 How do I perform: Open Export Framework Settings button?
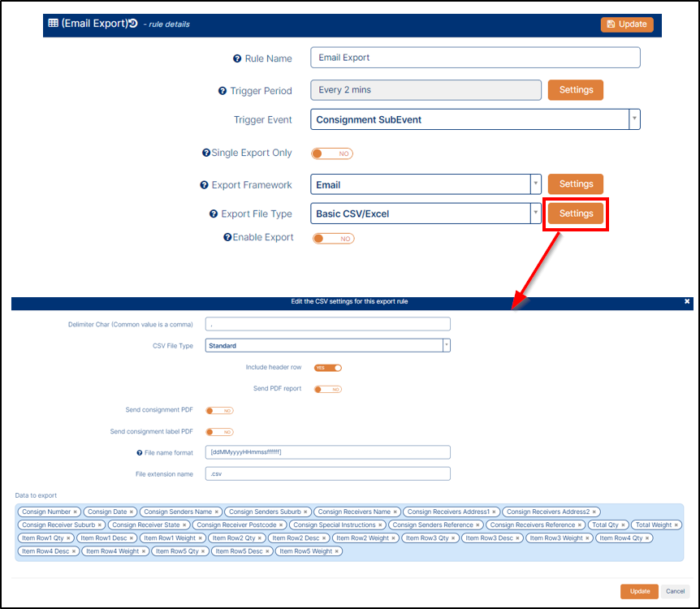point(576,184)
